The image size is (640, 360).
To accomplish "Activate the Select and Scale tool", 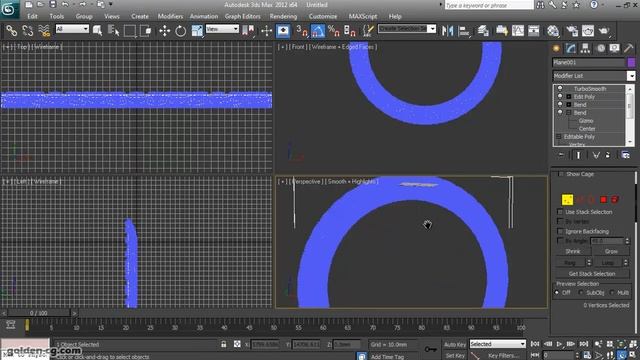I will click(197, 31).
